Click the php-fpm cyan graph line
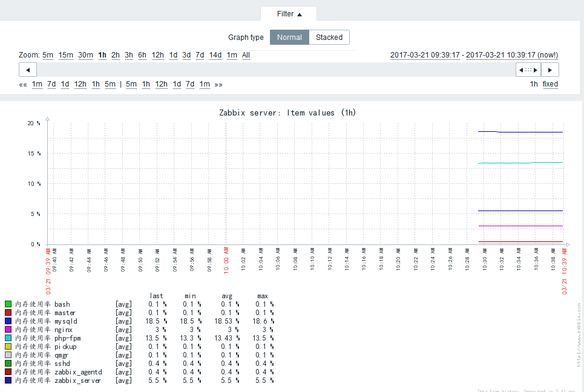 tap(520, 163)
